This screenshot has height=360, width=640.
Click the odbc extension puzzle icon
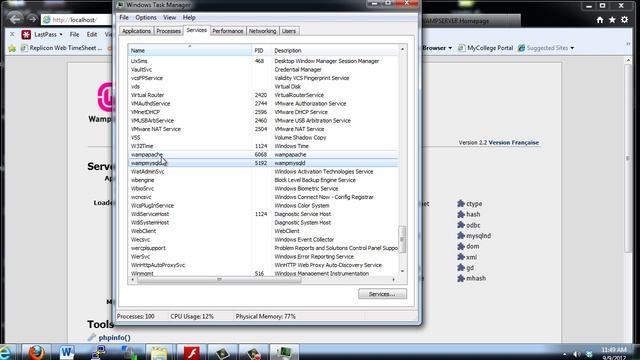461,225
